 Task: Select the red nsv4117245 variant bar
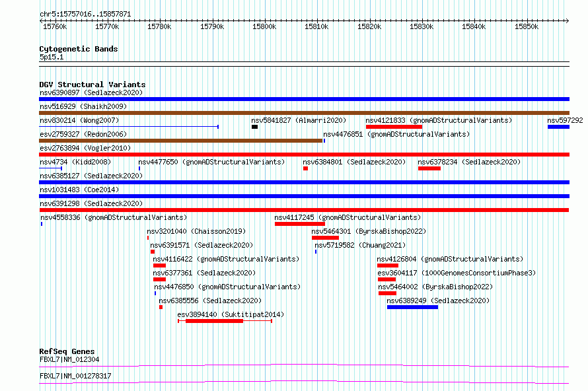click(300, 224)
